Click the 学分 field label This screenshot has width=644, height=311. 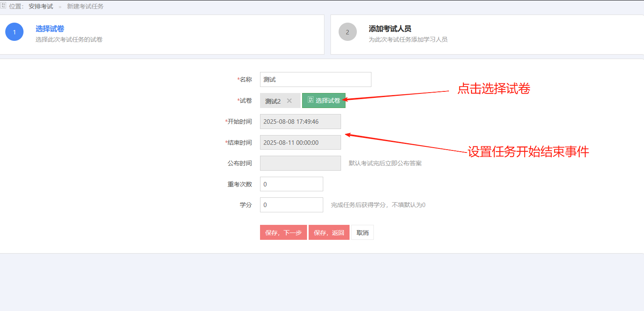point(246,205)
